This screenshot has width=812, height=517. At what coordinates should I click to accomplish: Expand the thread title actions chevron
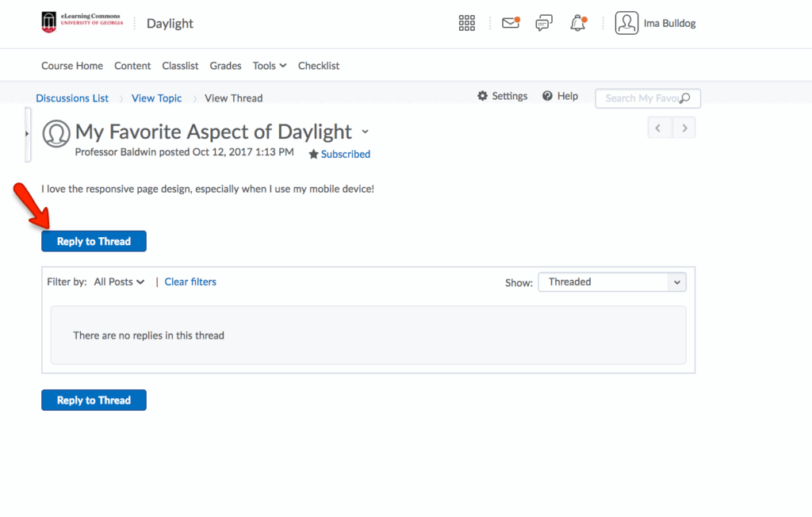click(x=365, y=132)
